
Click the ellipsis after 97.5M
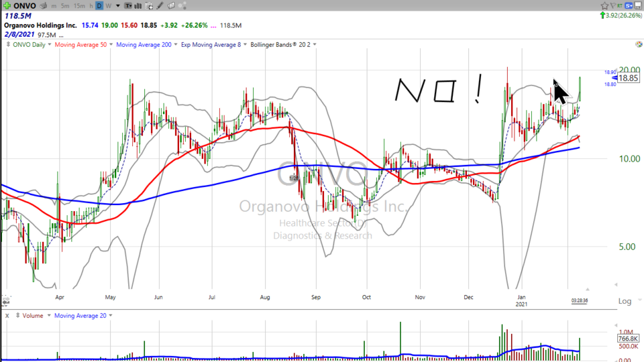pyautogui.click(x=61, y=36)
